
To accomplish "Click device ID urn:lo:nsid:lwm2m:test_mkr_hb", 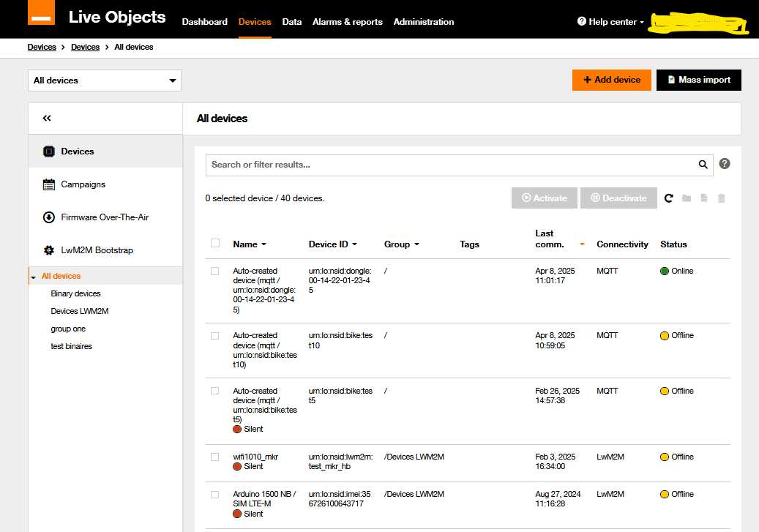I will (x=341, y=462).
